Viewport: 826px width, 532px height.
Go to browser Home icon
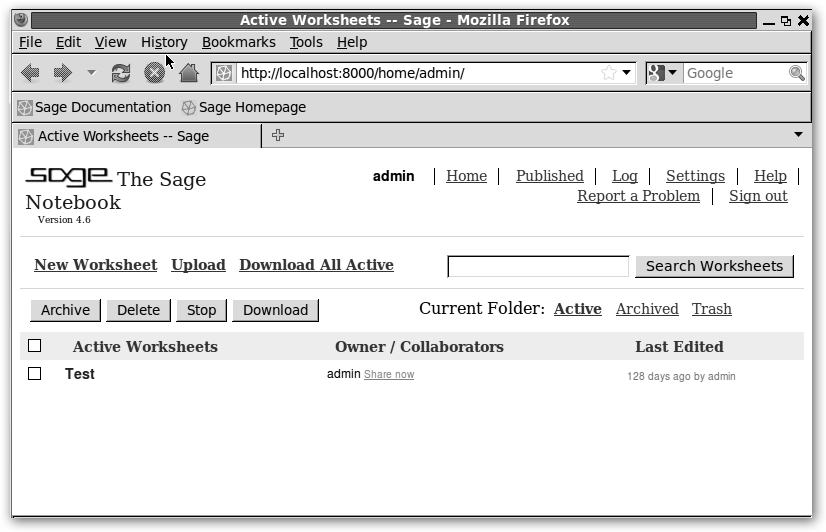point(188,73)
